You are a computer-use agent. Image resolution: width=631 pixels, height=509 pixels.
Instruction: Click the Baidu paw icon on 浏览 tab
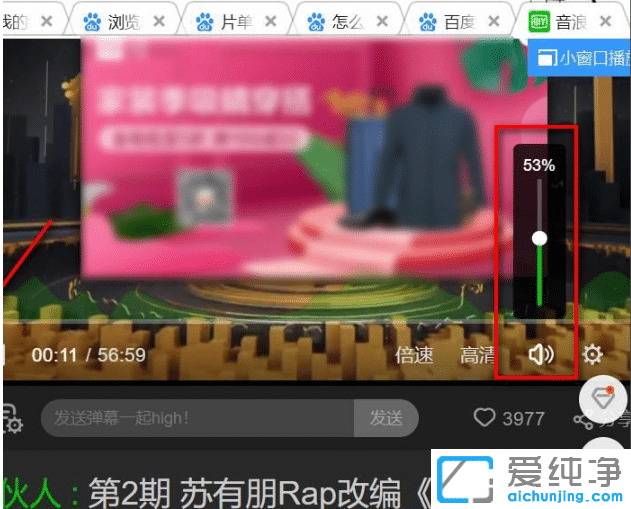92,21
